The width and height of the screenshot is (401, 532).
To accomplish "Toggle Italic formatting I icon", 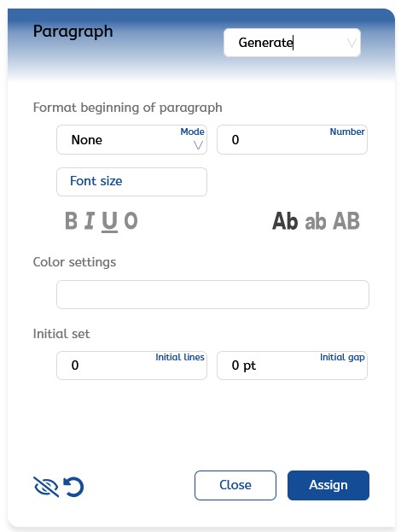I will pos(90,221).
